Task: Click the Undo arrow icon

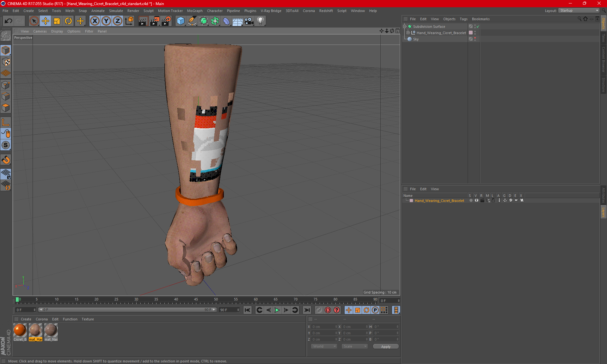Action: [x=9, y=21]
